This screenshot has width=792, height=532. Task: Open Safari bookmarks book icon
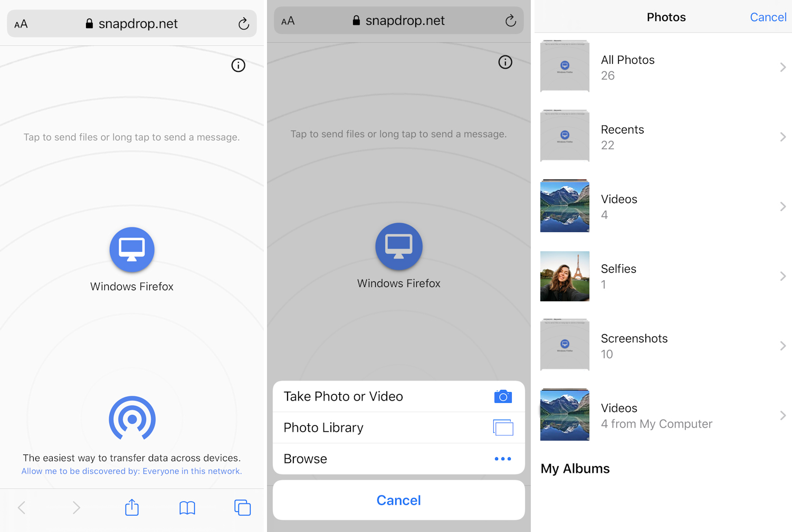(x=187, y=508)
